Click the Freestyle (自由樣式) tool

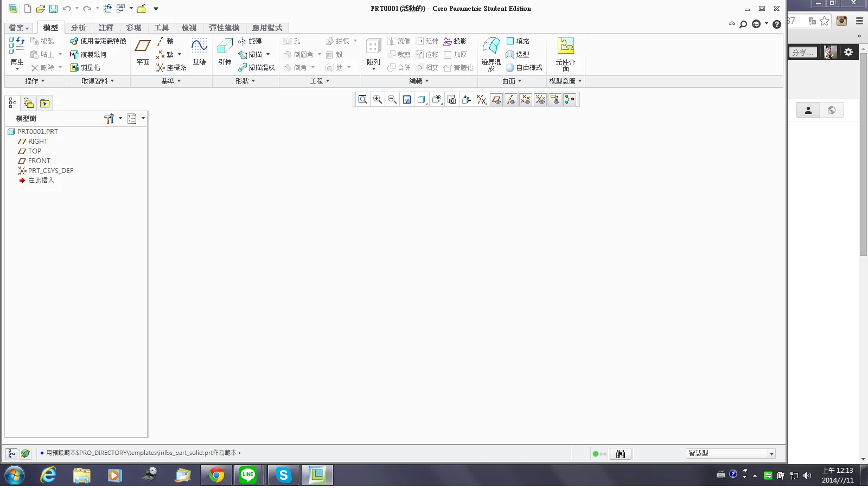click(x=524, y=68)
